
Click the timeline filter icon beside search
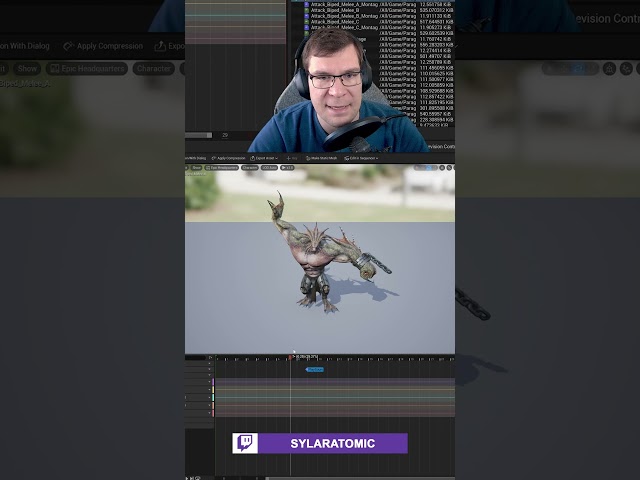211,358
